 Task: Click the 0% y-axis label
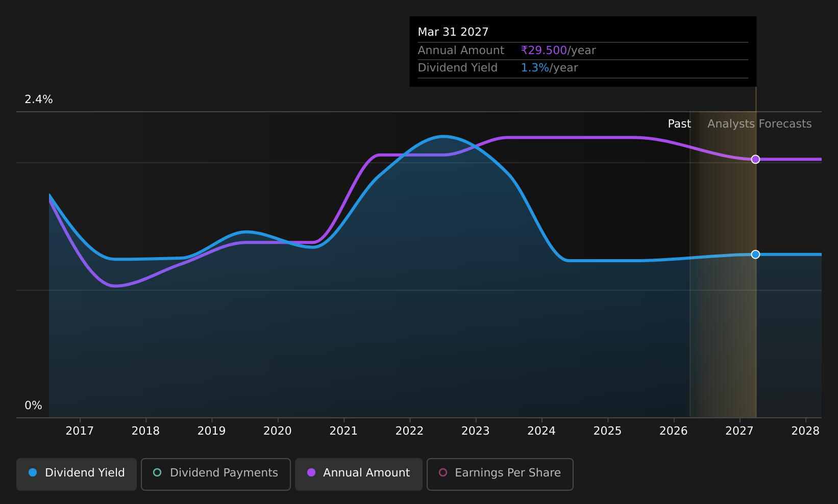33,406
